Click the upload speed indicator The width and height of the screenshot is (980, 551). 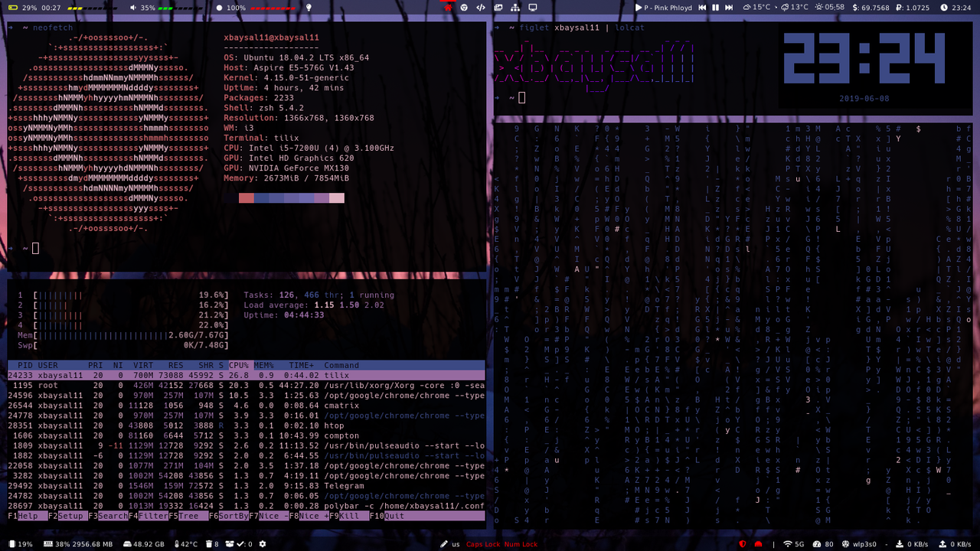955,544
